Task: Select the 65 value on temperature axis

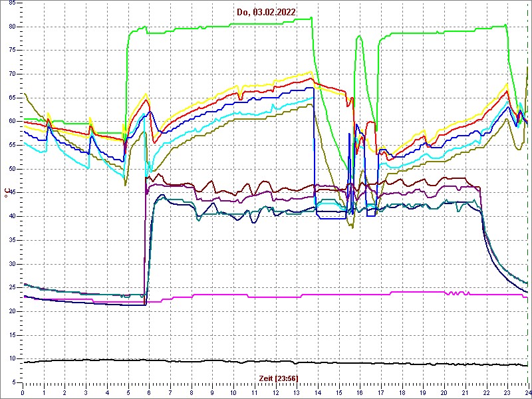Action: [x=11, y=98]
